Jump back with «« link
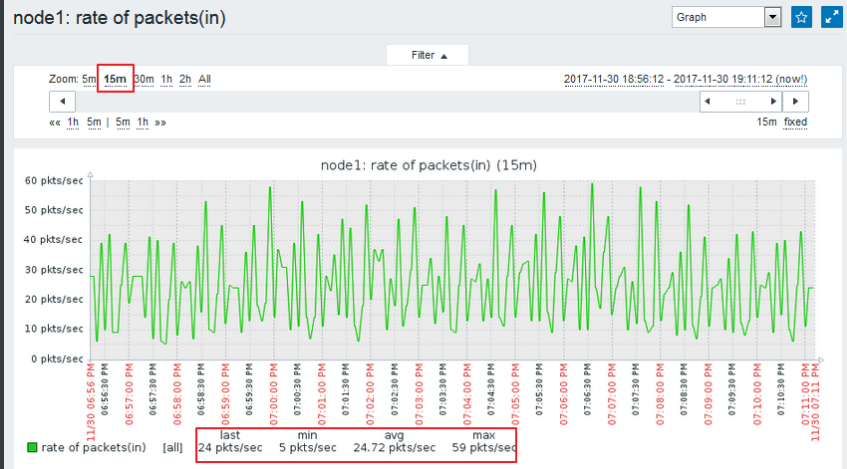847x469 pixels. [55, 123]
